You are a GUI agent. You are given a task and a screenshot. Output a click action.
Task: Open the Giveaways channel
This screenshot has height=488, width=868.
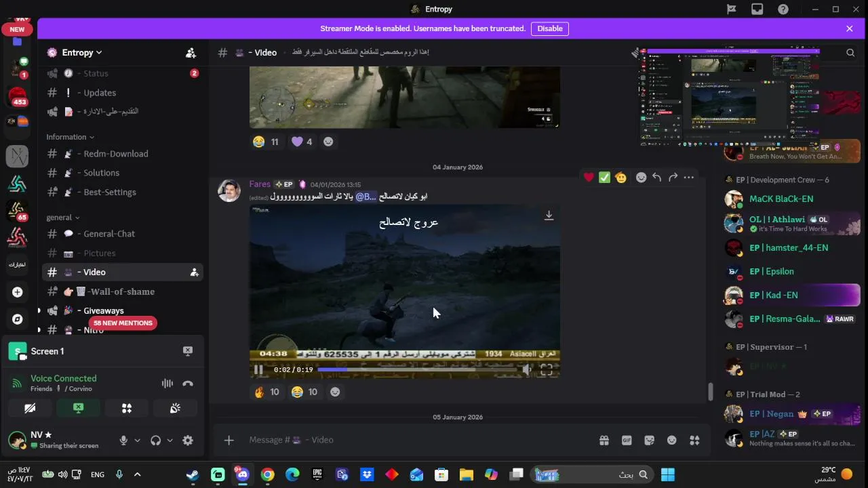[x=123, y=310]
